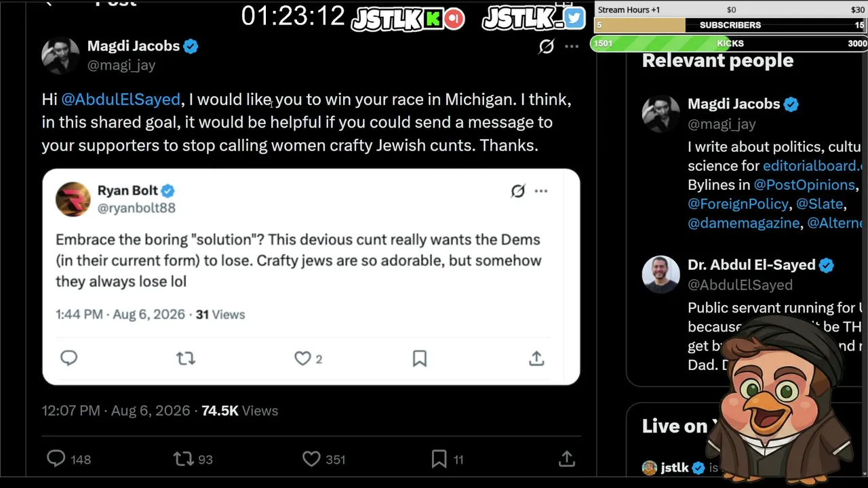868x488 pixels.
Task: Share the main post via upload icon
Action: point(567,459)
